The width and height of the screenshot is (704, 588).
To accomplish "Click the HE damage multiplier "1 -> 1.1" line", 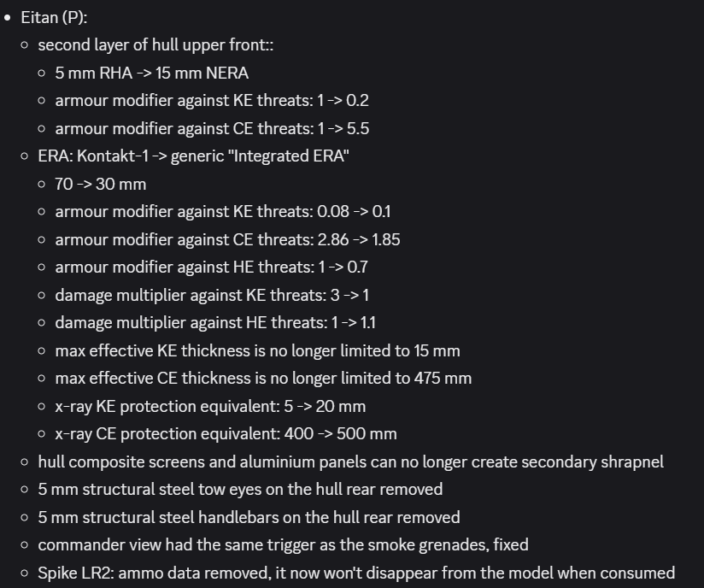I will pos(215,323).
